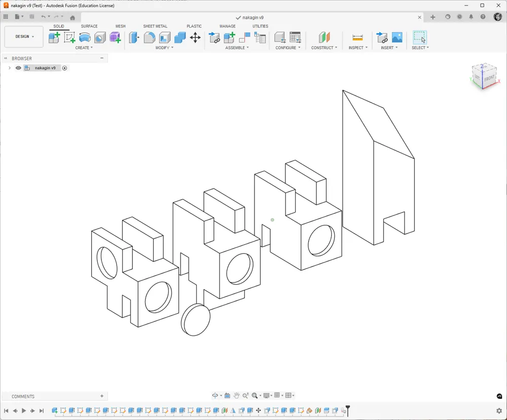507x420 pixels.
Task: Open the Measure tool under Inspect
Action: coord(356,37)
